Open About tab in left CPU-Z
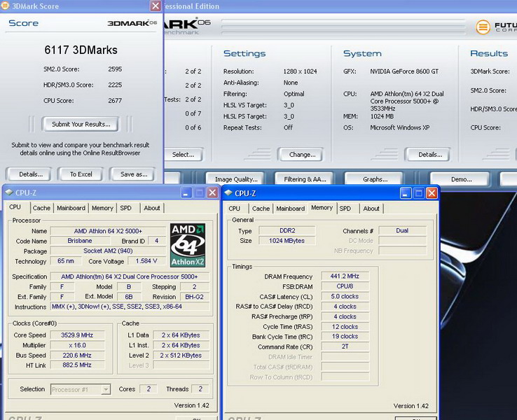Viewport: 517px width, 420px height. click(152, 208)
